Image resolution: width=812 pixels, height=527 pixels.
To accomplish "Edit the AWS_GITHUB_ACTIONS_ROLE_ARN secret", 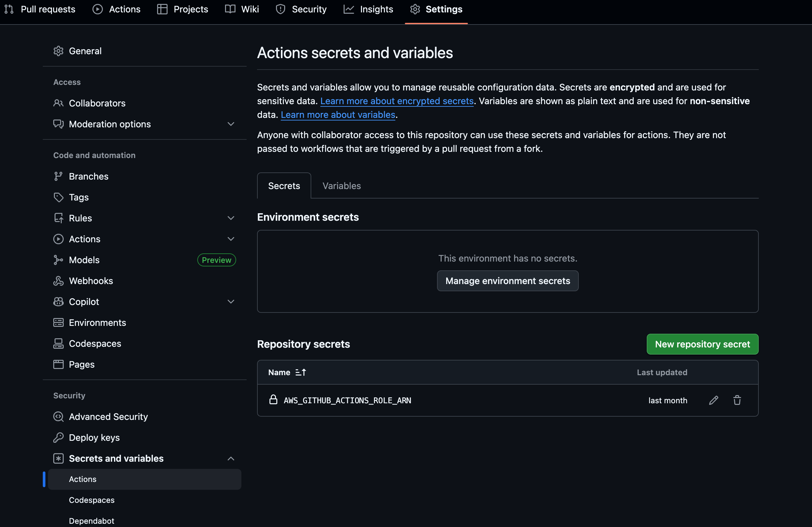I will tap(713, 400).
